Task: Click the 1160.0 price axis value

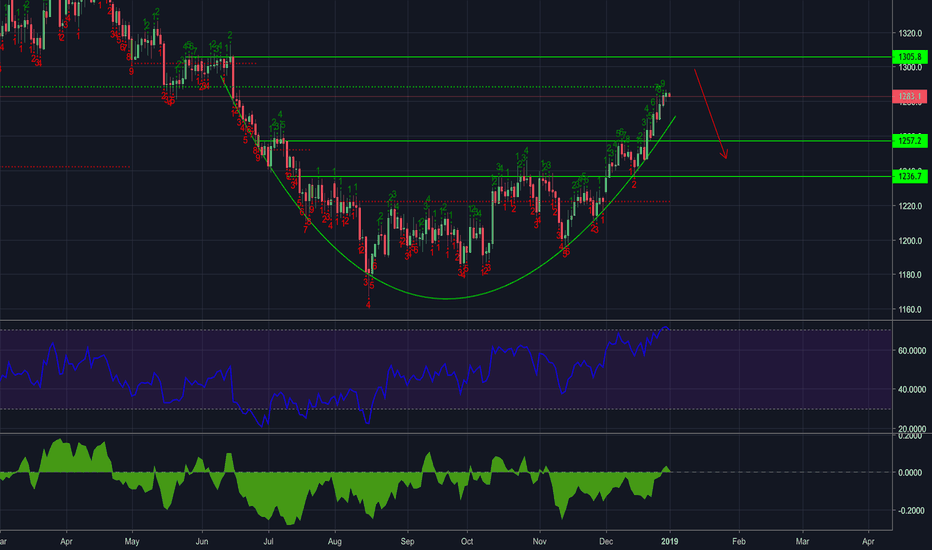Action: click(910, 309)
